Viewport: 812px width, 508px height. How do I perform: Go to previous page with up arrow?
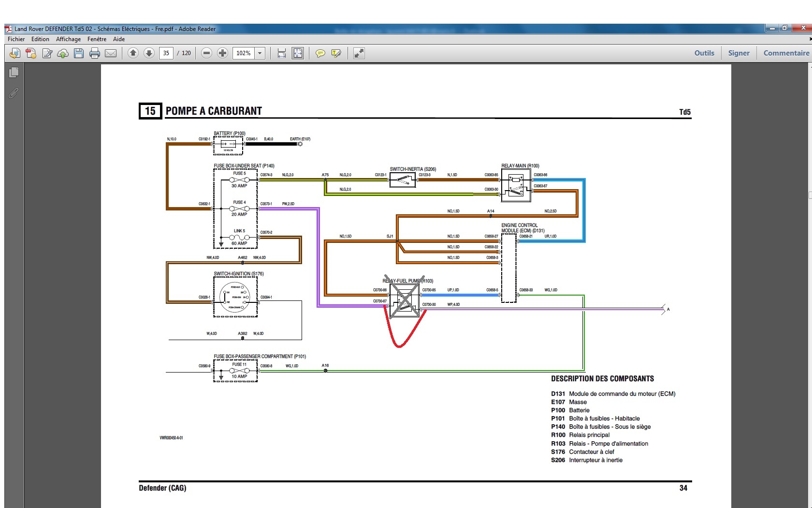point(133,53)
